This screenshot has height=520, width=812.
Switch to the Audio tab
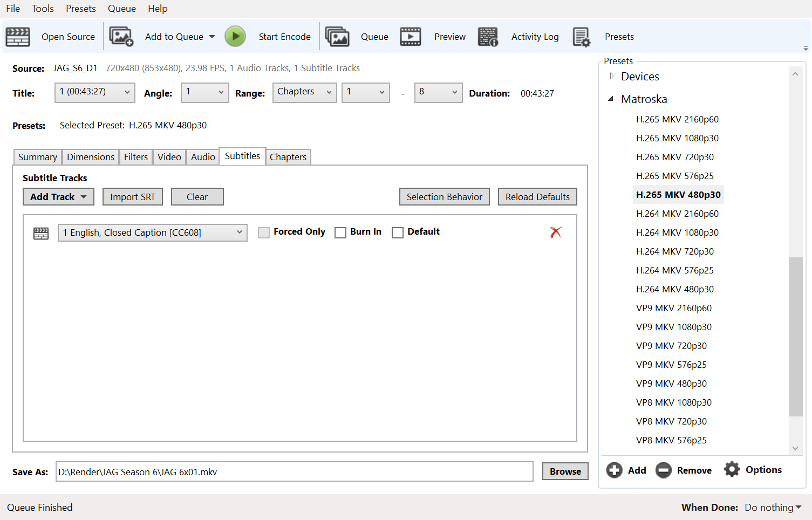tap(203, 157)
